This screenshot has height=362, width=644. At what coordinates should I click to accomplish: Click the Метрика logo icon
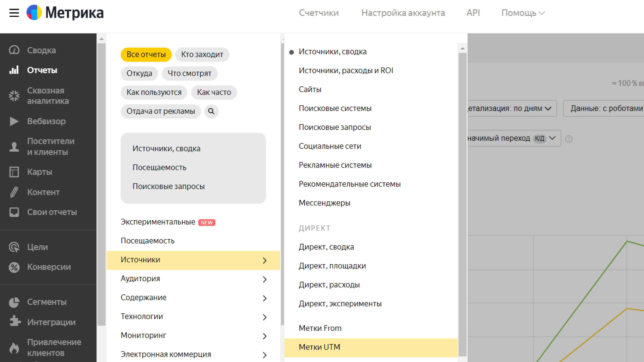(34, 13)
